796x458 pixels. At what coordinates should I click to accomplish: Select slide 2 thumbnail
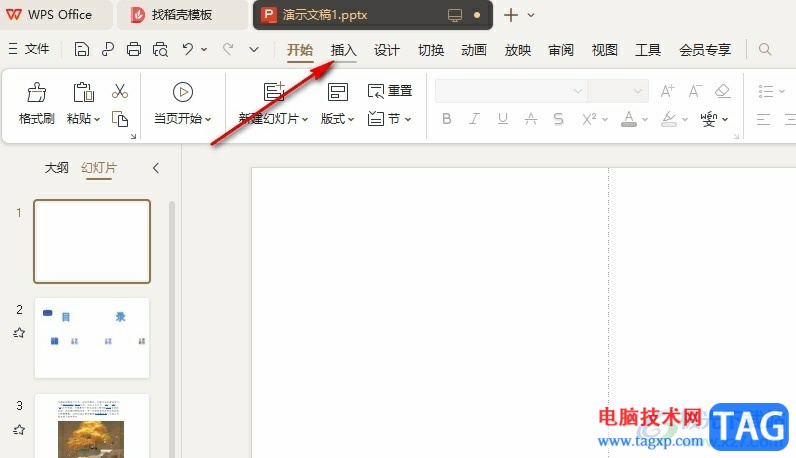tap(92, 338)
